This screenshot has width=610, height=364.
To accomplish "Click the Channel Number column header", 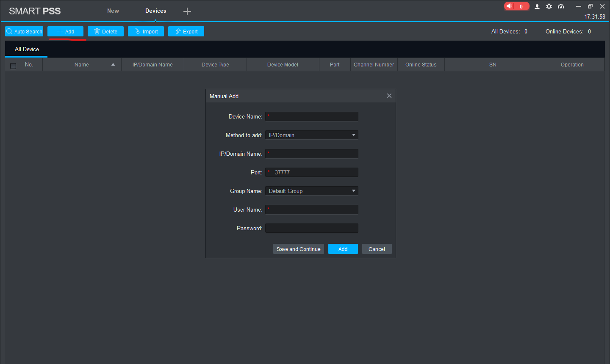I will point(374,65).
